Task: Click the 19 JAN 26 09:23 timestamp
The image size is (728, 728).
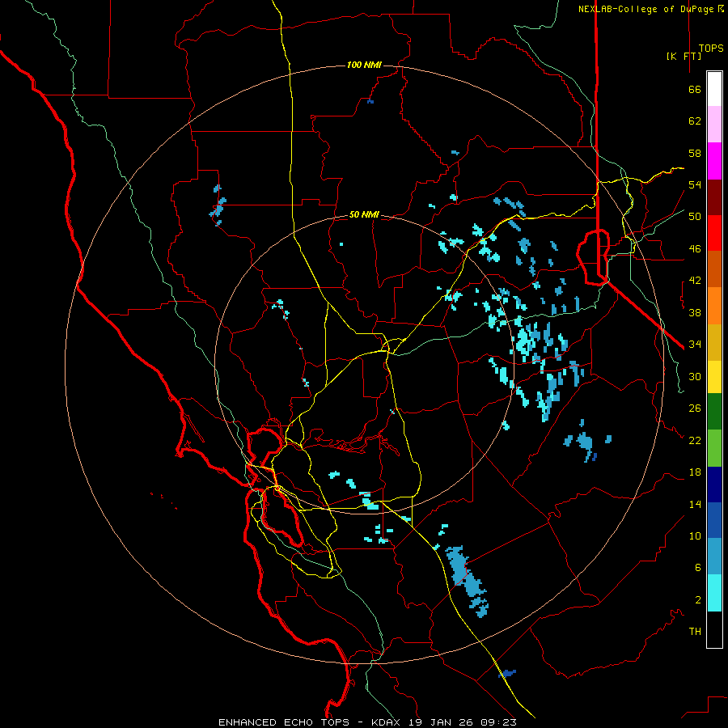Action: tap(463, 722)
